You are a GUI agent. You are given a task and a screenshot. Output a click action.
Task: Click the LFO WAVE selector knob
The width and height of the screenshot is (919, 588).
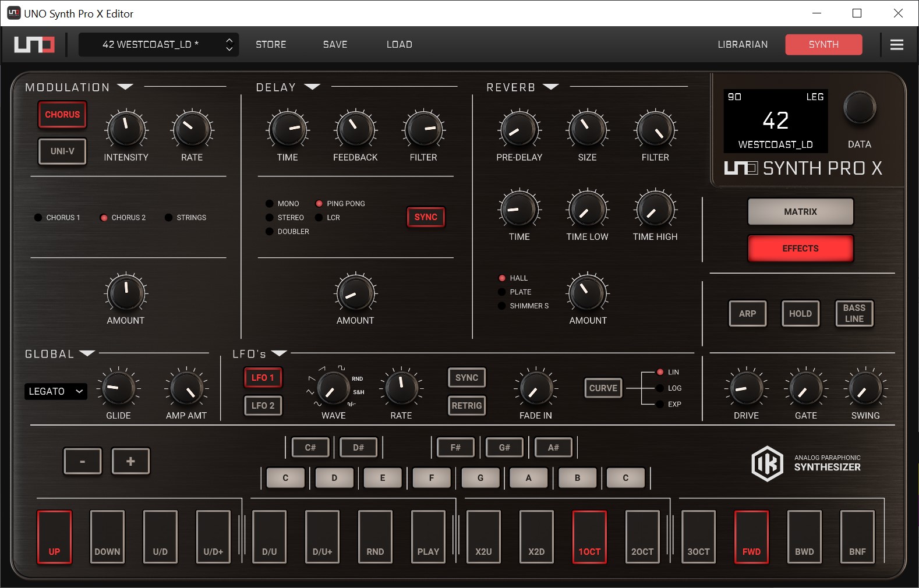tap(333, 388)
